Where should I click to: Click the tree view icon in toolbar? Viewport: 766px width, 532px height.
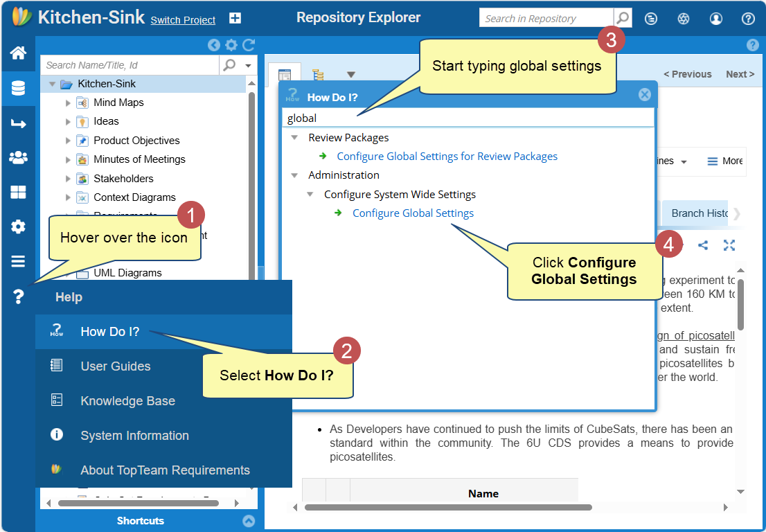[318, 75]
